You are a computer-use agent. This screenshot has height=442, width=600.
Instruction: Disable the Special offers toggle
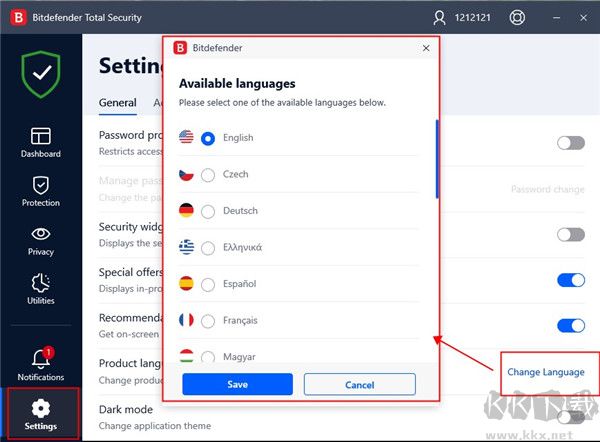tap(570, 280)
